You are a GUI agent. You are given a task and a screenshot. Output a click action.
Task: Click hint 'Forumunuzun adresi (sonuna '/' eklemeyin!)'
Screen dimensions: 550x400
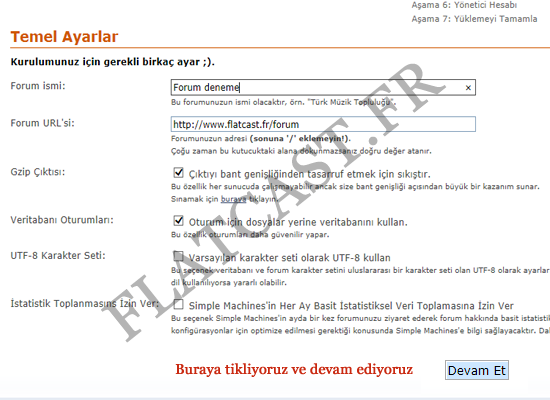[261, 139]
